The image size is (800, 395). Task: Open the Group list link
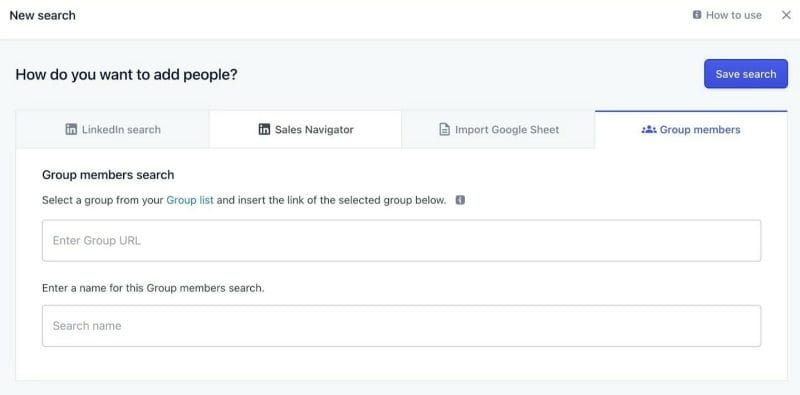pyautogui.click(x=190, y=200)
